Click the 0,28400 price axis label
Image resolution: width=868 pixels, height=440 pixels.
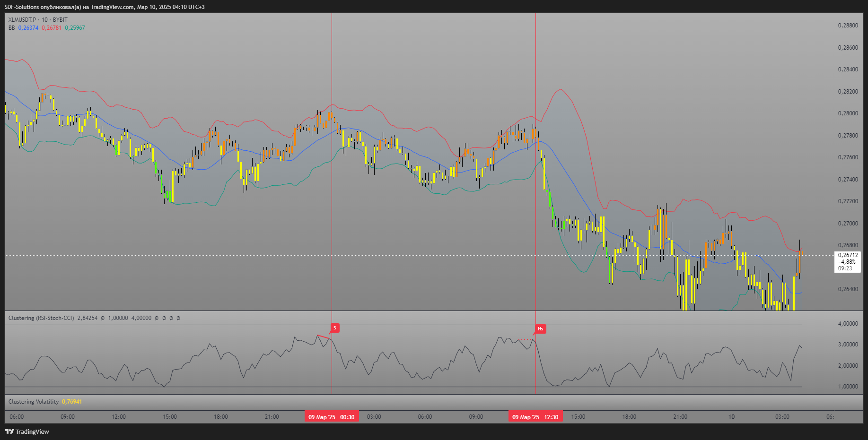(x=848, y=69)
